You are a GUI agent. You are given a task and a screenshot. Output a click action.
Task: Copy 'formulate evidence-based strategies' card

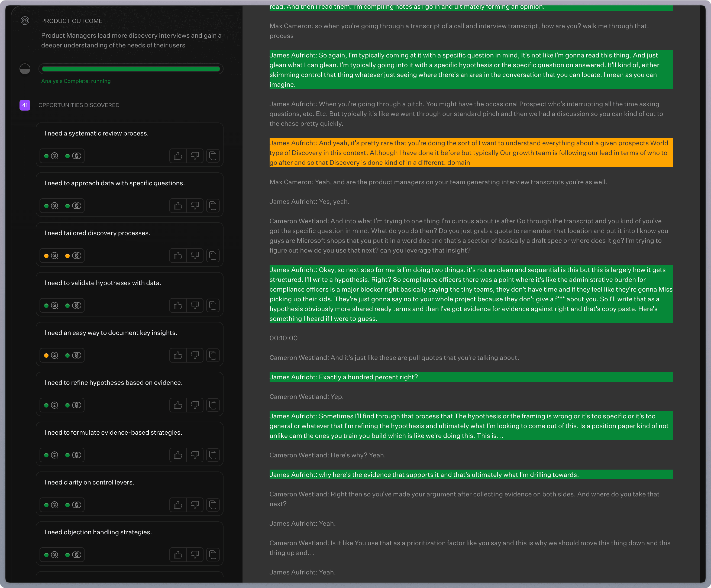[x=213, y=455]
